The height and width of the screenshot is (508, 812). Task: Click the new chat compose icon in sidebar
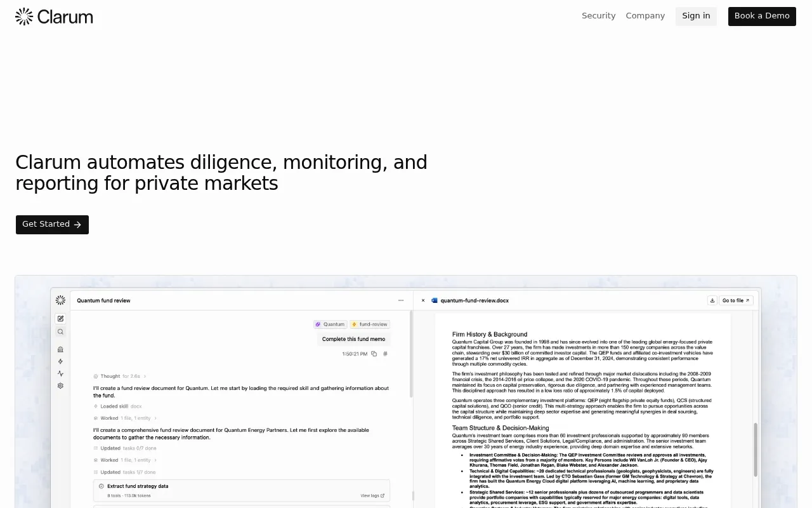60,319
